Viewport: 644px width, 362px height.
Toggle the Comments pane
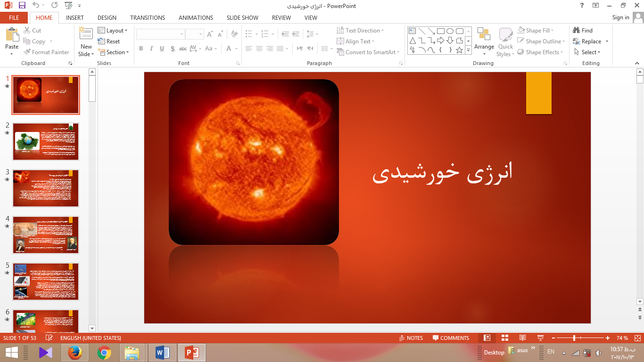coord(451,338)
